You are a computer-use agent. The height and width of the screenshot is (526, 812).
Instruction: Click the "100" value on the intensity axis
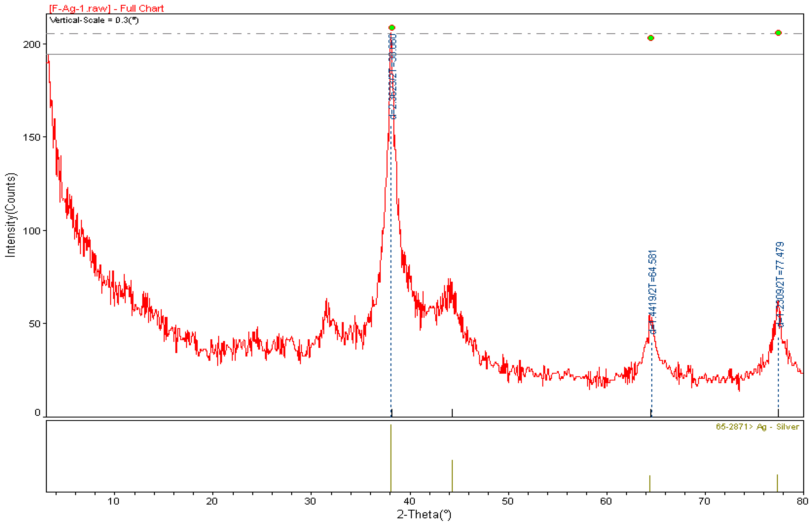[x=32, y=231]
